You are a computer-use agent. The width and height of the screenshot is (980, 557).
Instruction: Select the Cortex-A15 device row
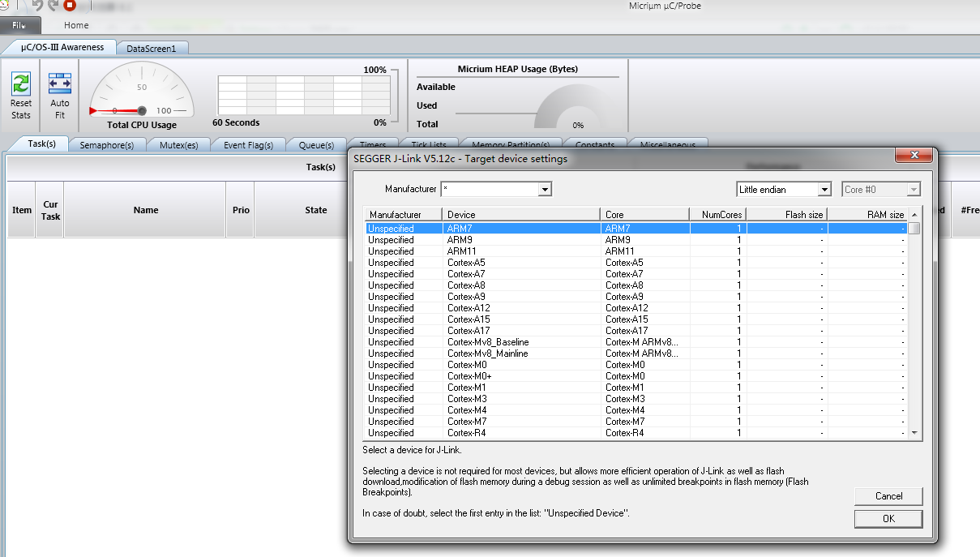click(636, 319)
